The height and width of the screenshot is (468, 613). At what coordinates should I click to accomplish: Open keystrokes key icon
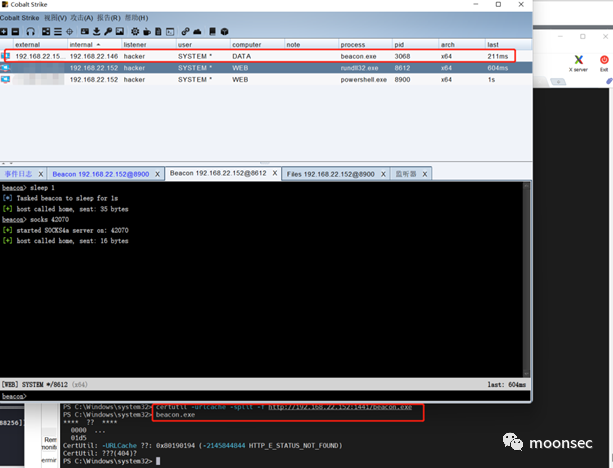(108, 32)
